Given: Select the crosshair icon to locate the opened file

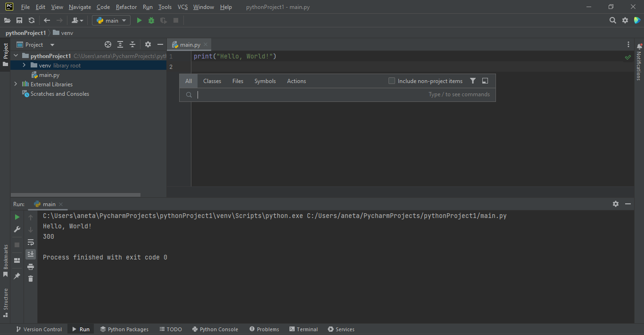Looking at the screenshot, I should pyautogui.click(x=107, y=44).
